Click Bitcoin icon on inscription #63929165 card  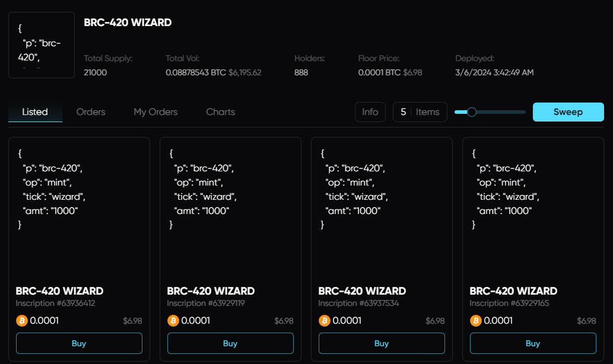pos(476,321)
